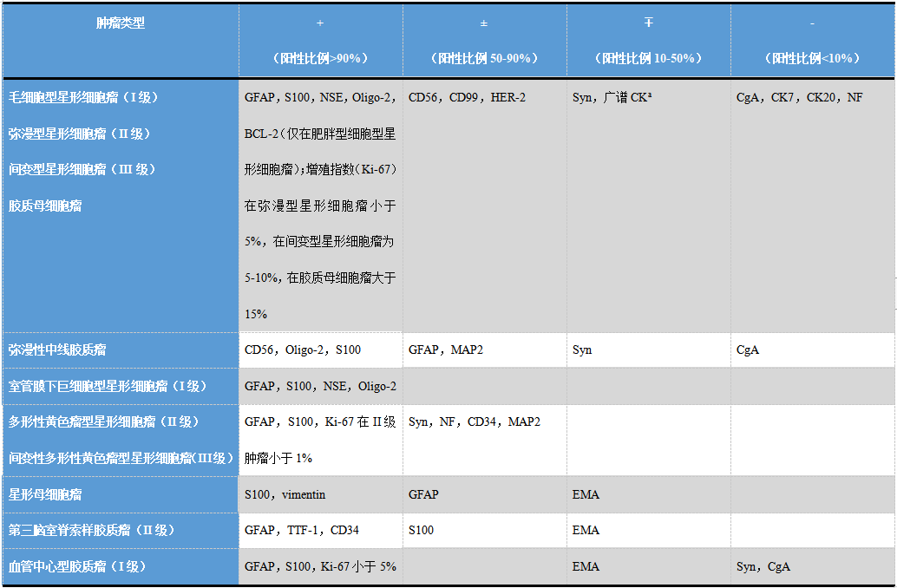Click the 阳性比例<10% column header
Screen dimensions: 897x588
tap(813, 58)
